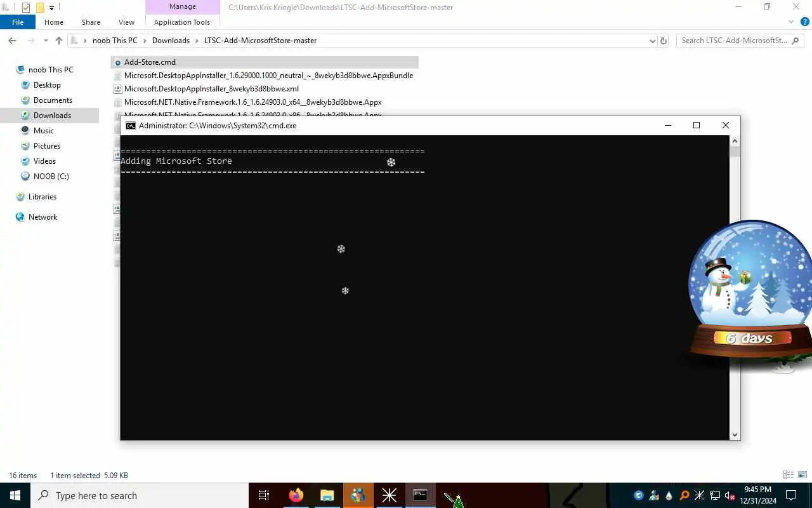Click the taskbar 'Type here to search' box

tap(140, 495)
